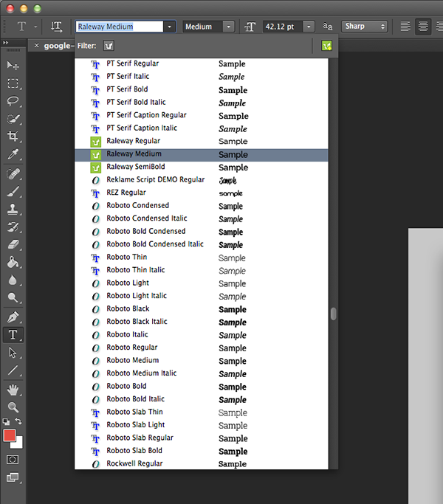Open the white background color swatch
The height and width of the screenshot is (504, 443).
tap(18, 444)
